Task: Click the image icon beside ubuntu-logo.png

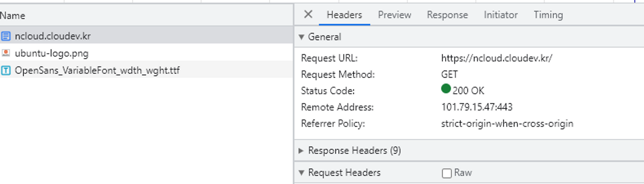Action: (6, 53)
